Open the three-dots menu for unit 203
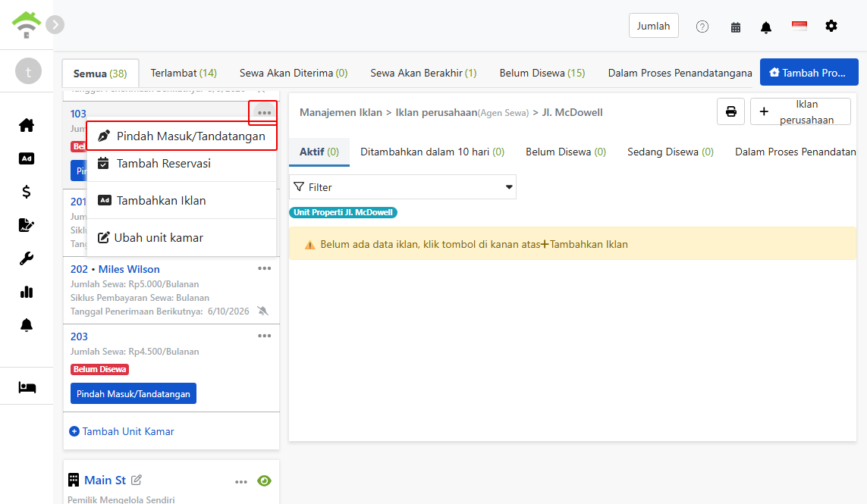 [x=264, y=336]
